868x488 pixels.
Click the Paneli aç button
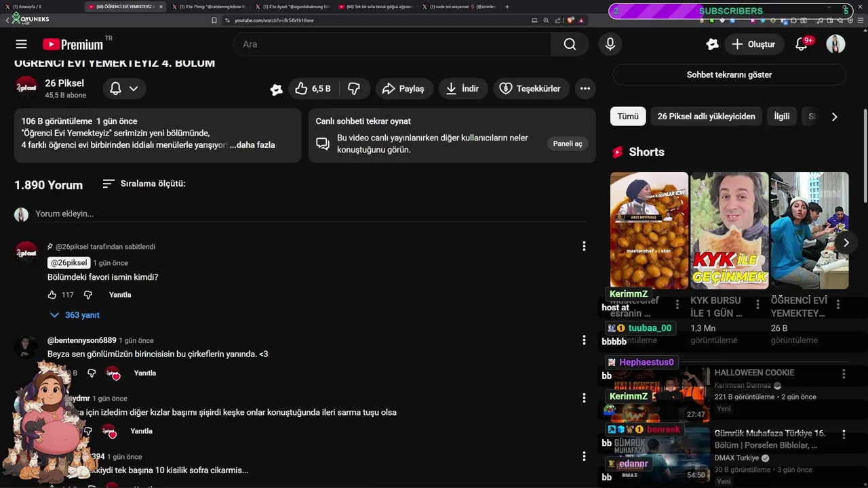pyautogui.click(x=568, y=144)
